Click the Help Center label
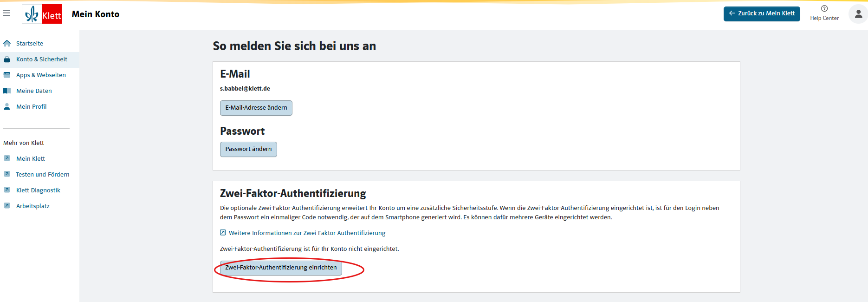This screenshot has width=868, height=302. [x=824, y=18]
